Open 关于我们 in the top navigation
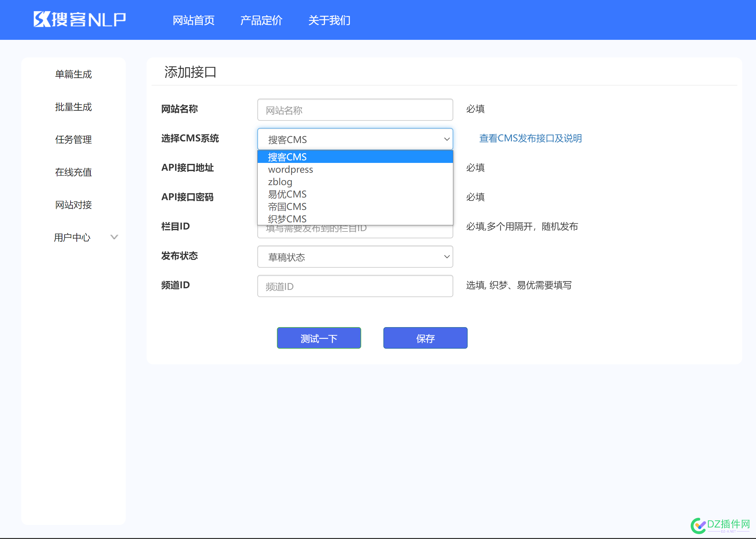Image resolution: width=756 pixels, height=539 pixels. 330,20
